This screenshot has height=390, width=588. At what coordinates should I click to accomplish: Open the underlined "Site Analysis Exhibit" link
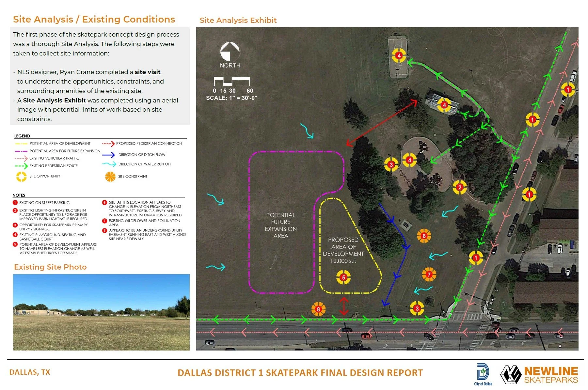pyautogui.click(x=55, y=101)
